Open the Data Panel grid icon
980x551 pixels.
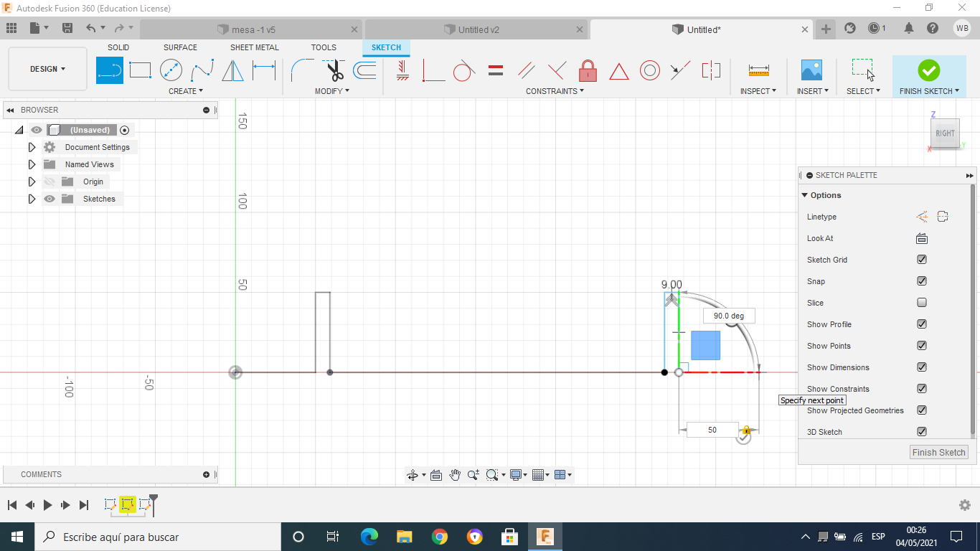coord(11,28)
